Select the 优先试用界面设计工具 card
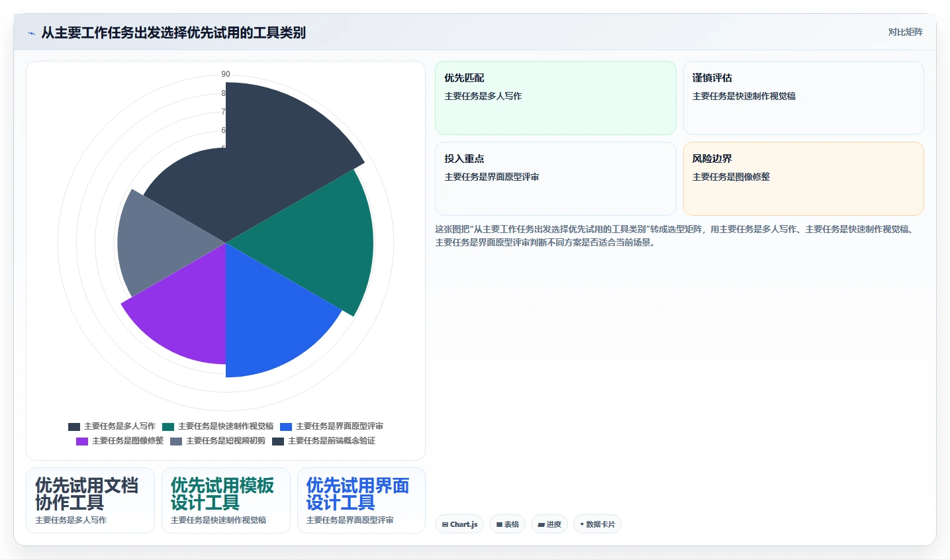The width and height of the screenshot is (950, 560). tap(361, 500)
